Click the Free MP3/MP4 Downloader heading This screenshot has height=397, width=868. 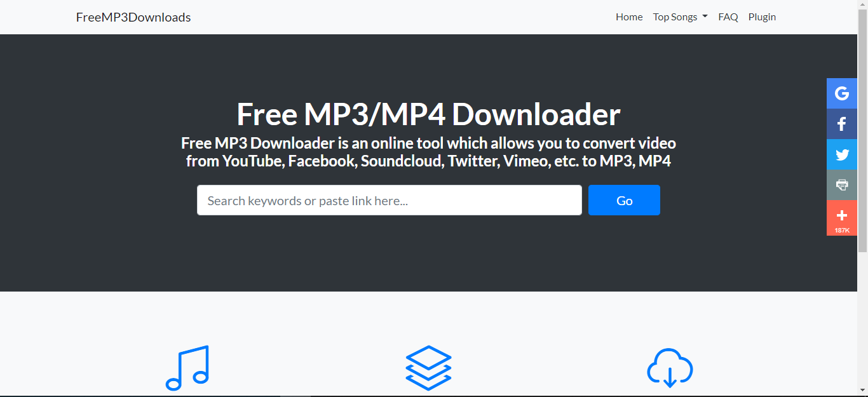(x=428, y=114)
